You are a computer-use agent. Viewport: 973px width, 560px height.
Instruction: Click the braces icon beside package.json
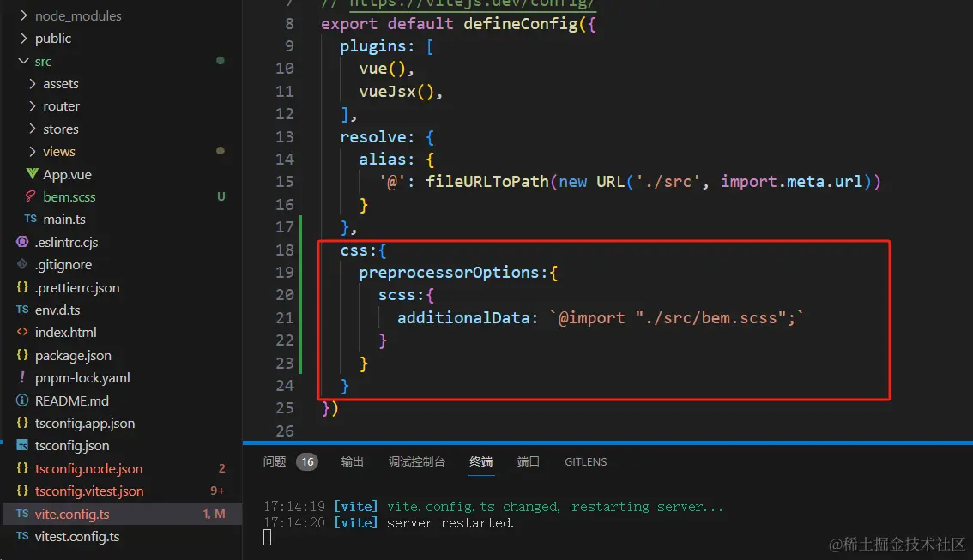(x=22, y=354)
